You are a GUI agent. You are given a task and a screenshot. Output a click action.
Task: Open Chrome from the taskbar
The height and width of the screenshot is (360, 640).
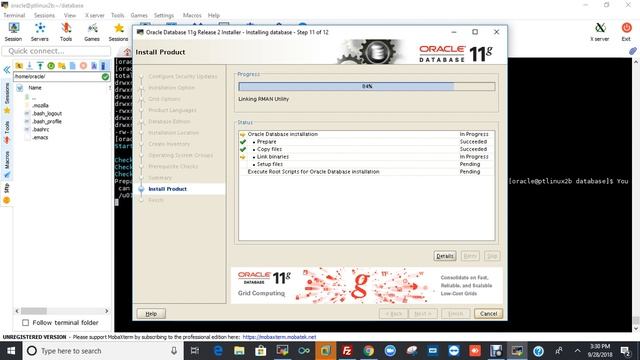tap(369, 351)
